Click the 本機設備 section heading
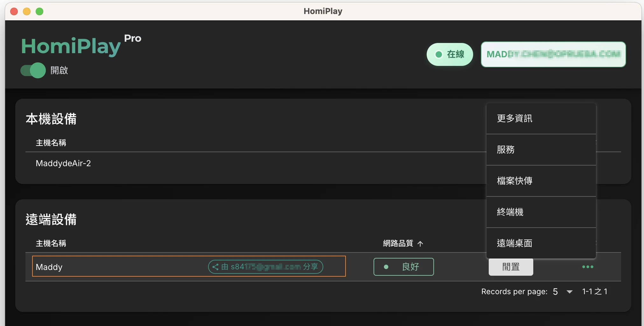 click(51, 119)
